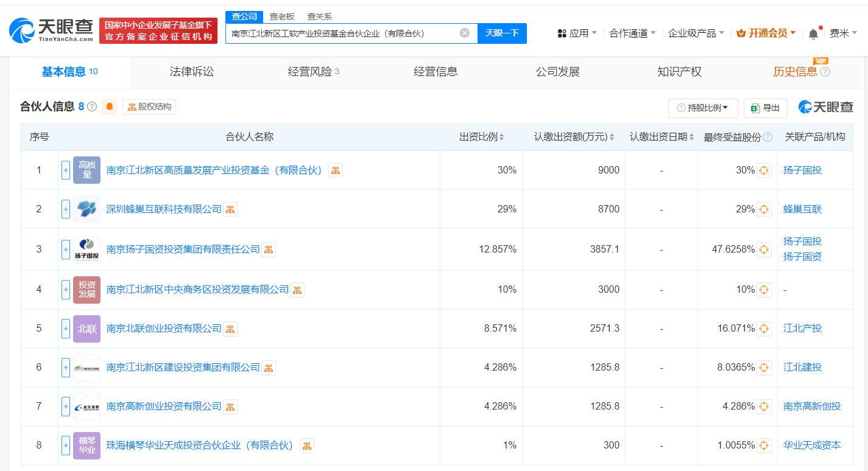Open the 合作通道 dropdown menu
Image resolution: width=868 pixels, height=471 pixels.
633,33
